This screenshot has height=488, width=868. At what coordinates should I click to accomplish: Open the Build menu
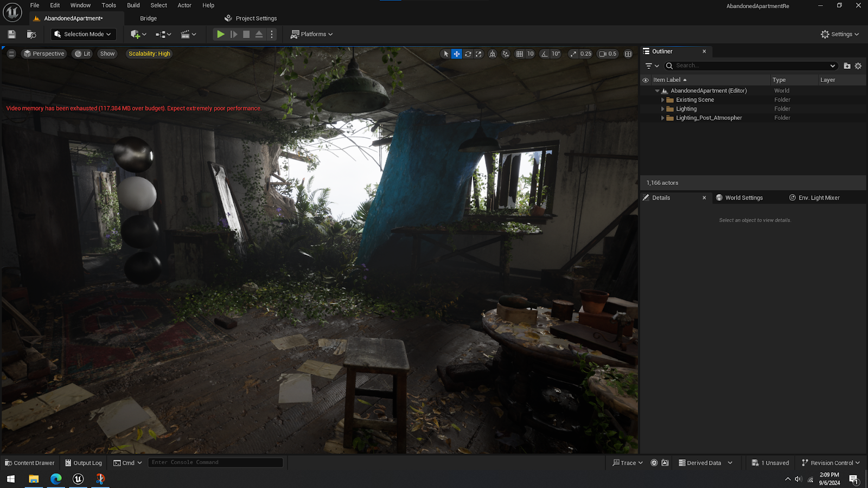133,5
